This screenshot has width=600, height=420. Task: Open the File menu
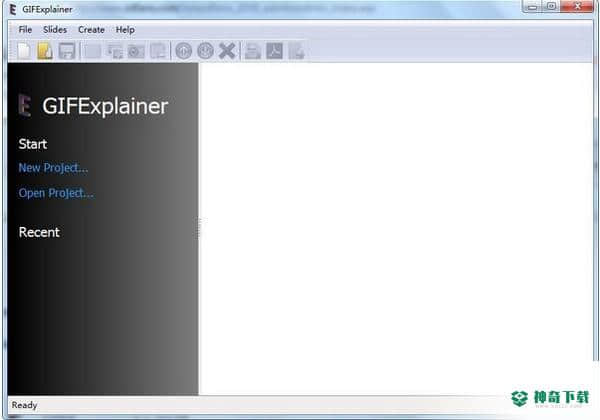click(x=25, y=29)
